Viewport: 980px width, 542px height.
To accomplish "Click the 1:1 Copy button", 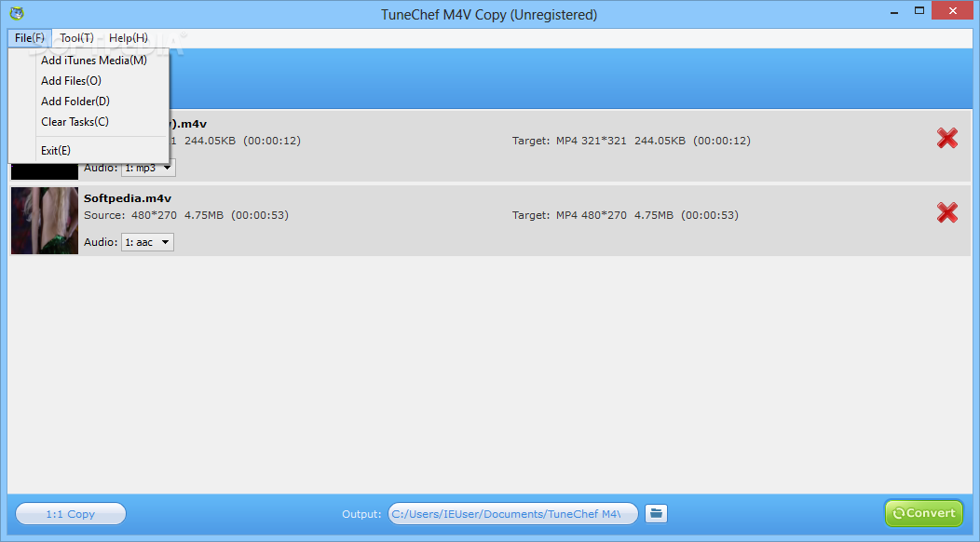I will pos(70,514).
